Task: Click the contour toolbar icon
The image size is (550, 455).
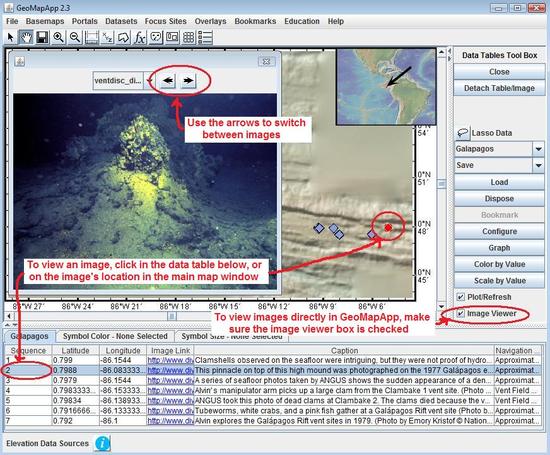Action: 156,37
